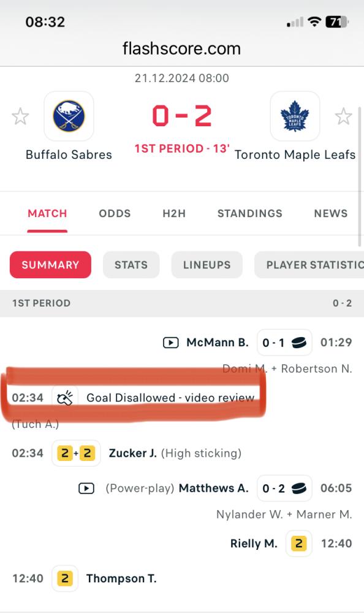Favorite Toronto Maple Leafs with the star icon

[x=343, y=116]
